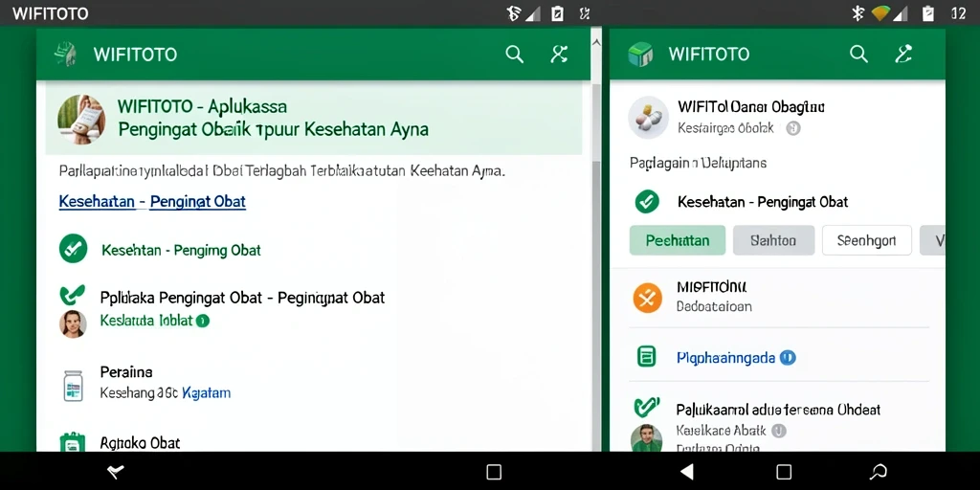Screen dimensions: 980x490
Task: Tap the bottle icon beside Peraiına
Action: click(73, 386)
